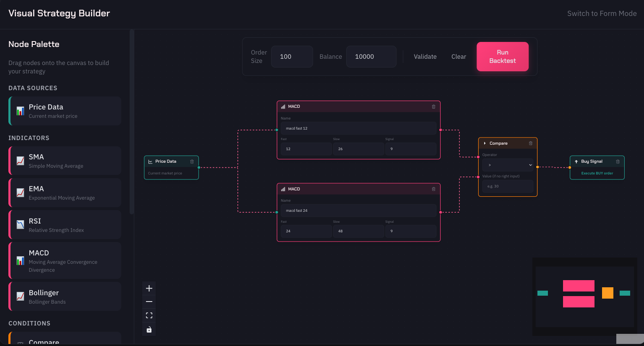Click the Order Size input field

tap(292, 57)
